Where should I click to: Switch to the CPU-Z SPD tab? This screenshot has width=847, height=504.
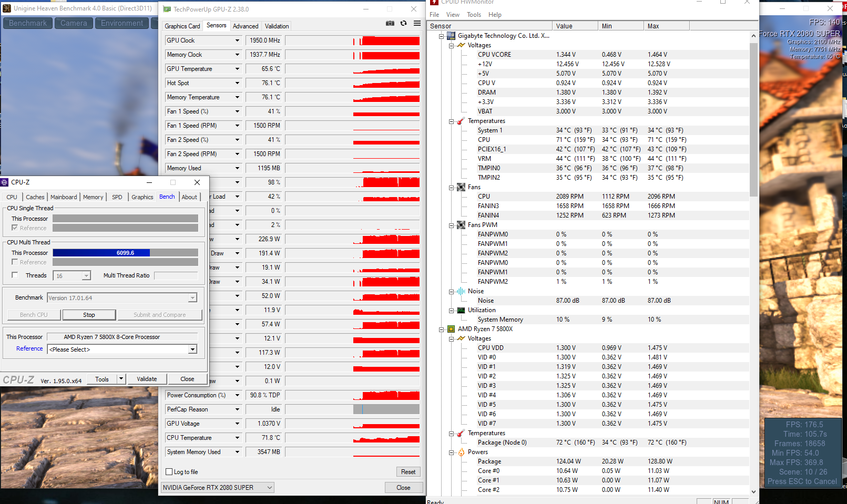(117, 197)
